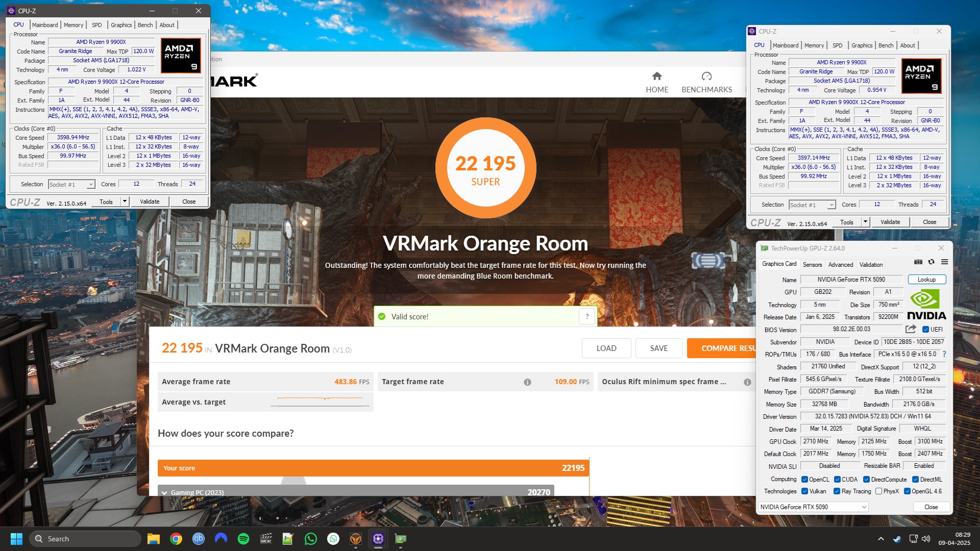Screen dimensions: 980x551
Task: Toggle the UEFI checkbox in GPU-Z
Action: pos(925,330)
